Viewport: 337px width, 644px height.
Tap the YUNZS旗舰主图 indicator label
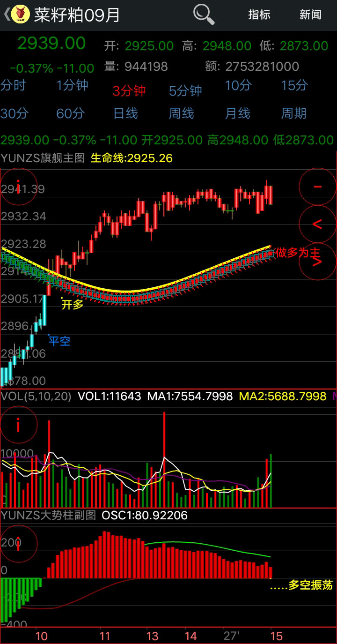point(43,158)
